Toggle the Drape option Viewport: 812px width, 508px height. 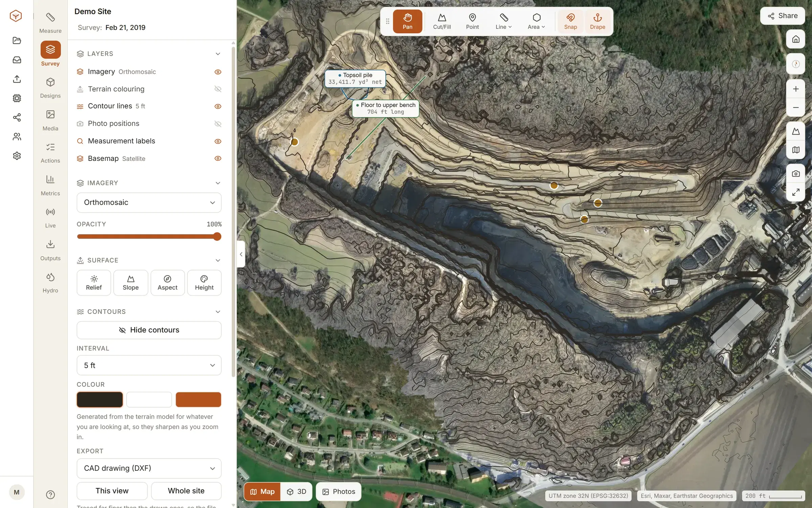(597, 21)
